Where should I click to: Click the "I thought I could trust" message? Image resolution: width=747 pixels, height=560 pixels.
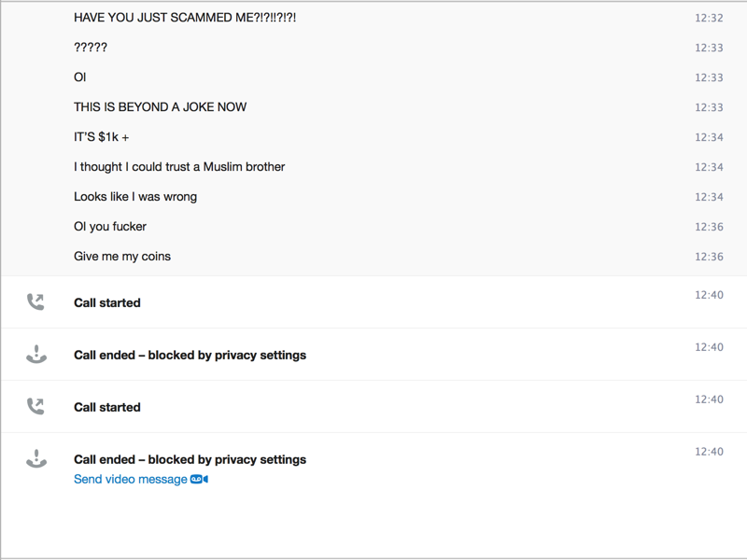click(x=179, y=167)
